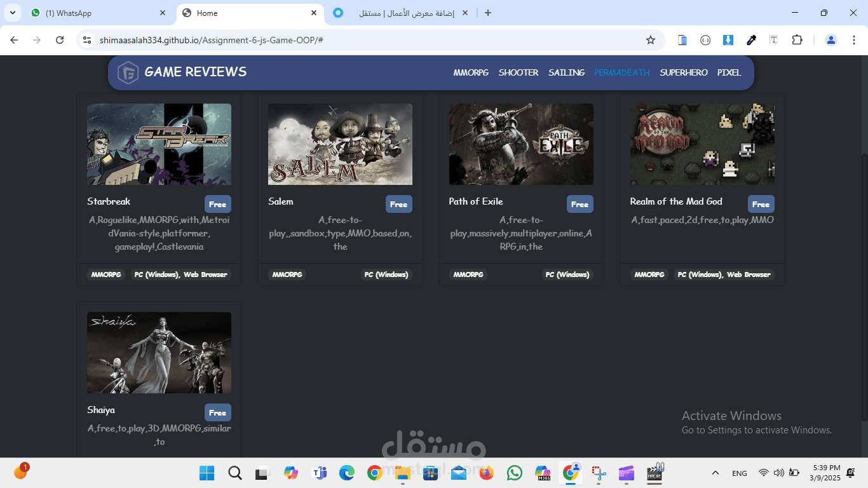Screen dimensions: 868x488
Task: Open the Windows Start menu
Action: 207,473
